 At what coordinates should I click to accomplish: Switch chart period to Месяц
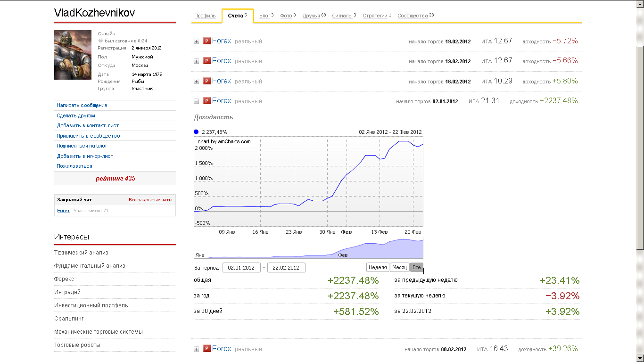pyautogui.click(x=399, y=267)
